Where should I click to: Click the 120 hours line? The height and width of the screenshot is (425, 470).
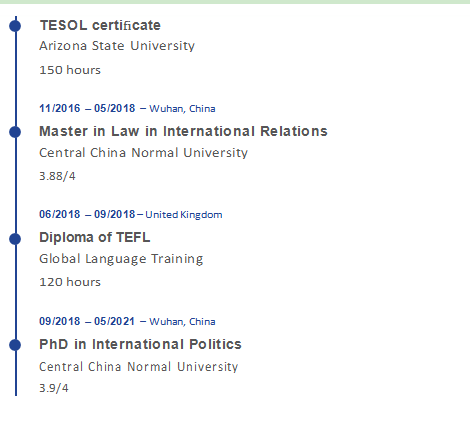coord(70,282)
